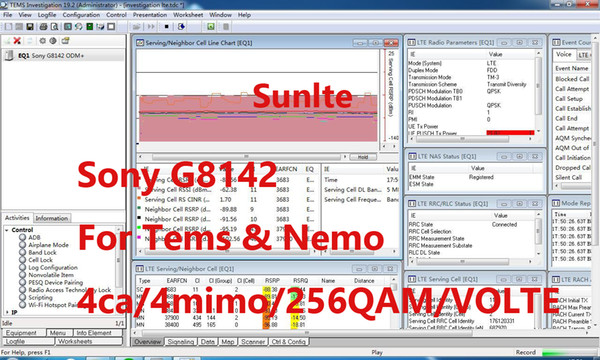
Task: Select the Airplane Mode activity
Action: click(48, 245)
